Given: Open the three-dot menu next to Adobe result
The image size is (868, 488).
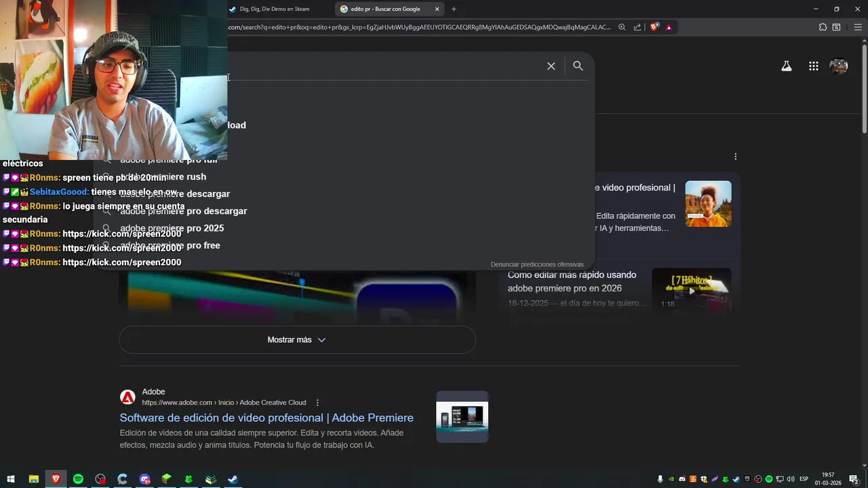Looking at the screenshot, I should pos(317,403).
